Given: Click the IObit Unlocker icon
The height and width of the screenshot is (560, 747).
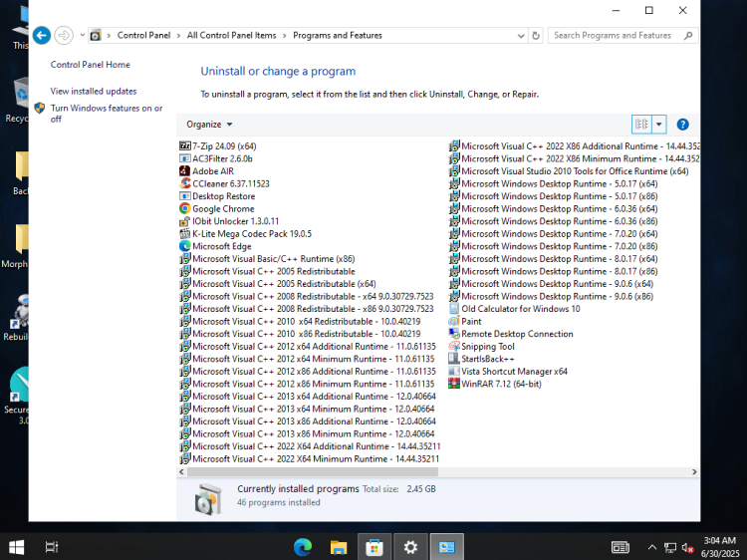Looking at the screenshot, I should (185, 221).
